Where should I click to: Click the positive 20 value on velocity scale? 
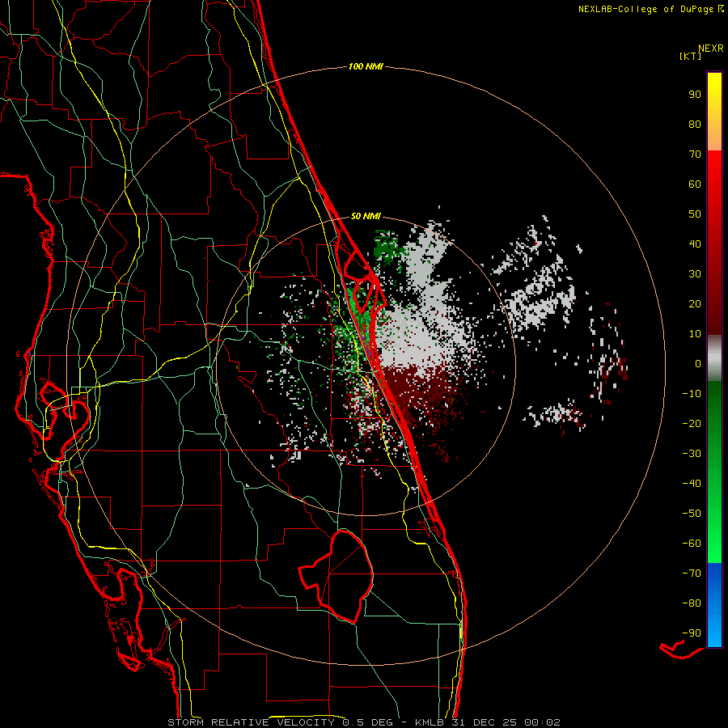pyautogui.click(x=695, y=303)
